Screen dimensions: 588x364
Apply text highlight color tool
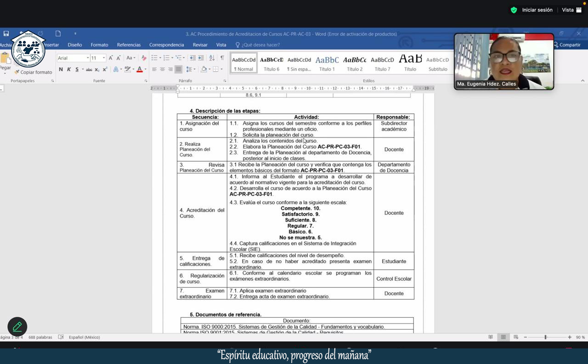pos(127,69)
